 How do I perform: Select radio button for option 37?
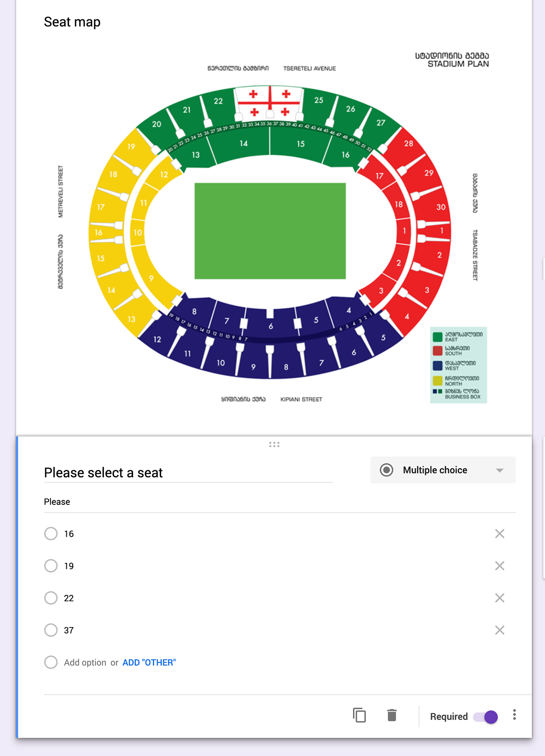51,630
